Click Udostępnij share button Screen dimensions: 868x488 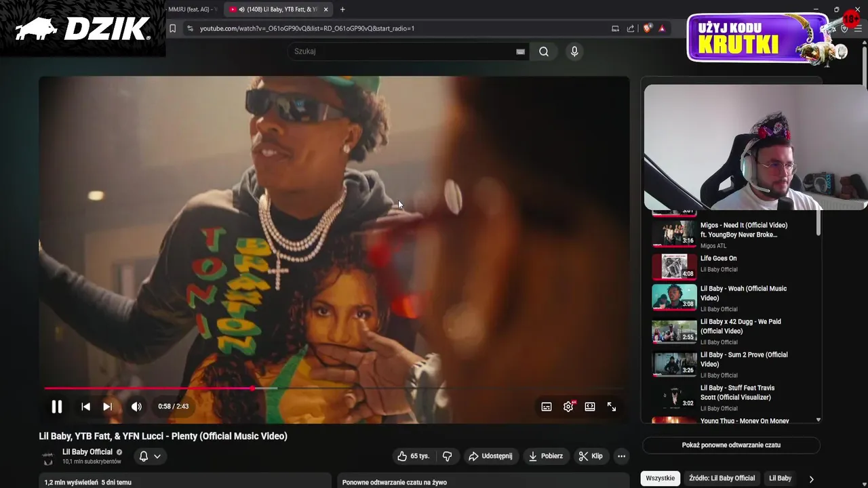pyautogui.click(x=490, y=456)
